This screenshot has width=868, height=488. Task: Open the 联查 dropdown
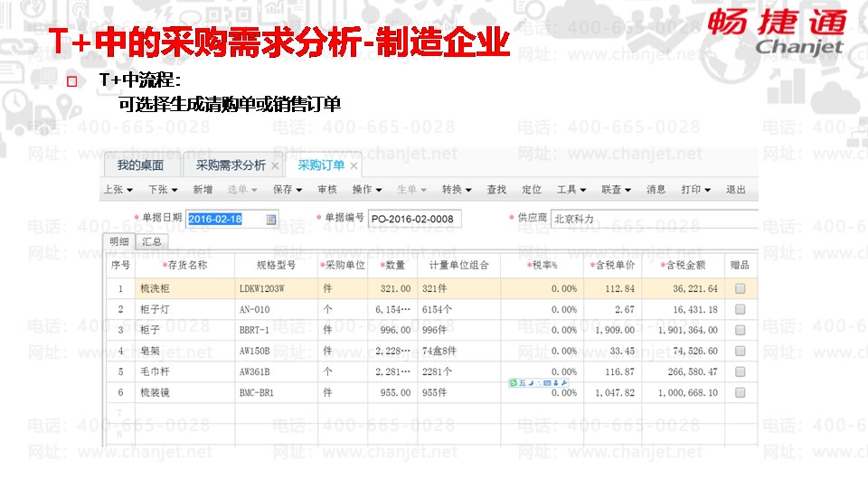click(616, 190)
